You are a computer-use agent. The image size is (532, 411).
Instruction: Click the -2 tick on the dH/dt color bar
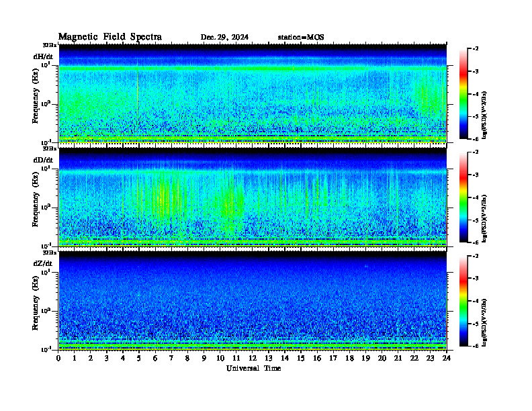476,49
